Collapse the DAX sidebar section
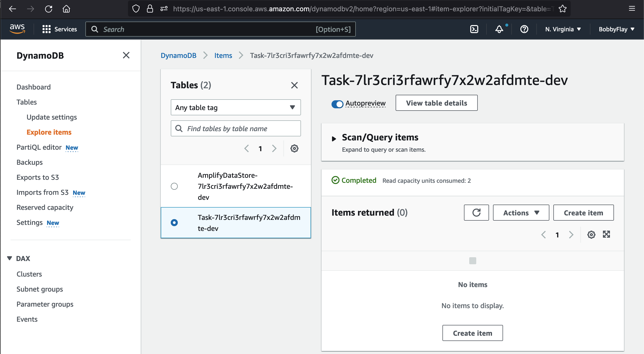Screen dimensions: 644x354 click(10, 258)
